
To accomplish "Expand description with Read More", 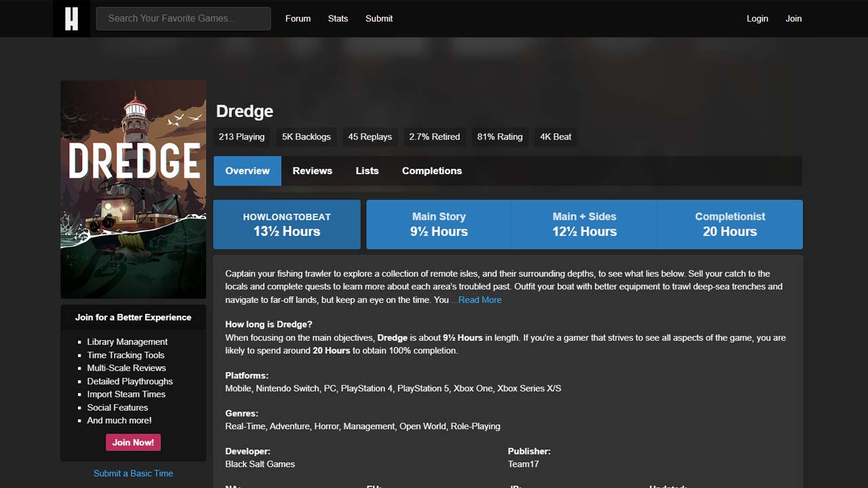I will tap(479, 300).
